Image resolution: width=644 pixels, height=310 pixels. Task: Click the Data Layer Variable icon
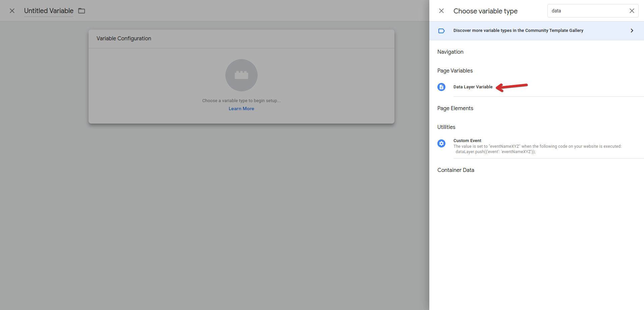click(441, 87)
